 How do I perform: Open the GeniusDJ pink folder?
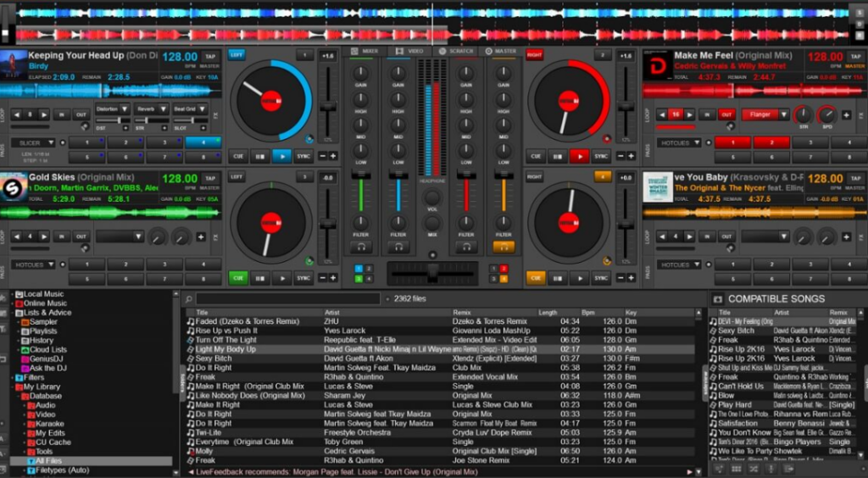[25, 359]
